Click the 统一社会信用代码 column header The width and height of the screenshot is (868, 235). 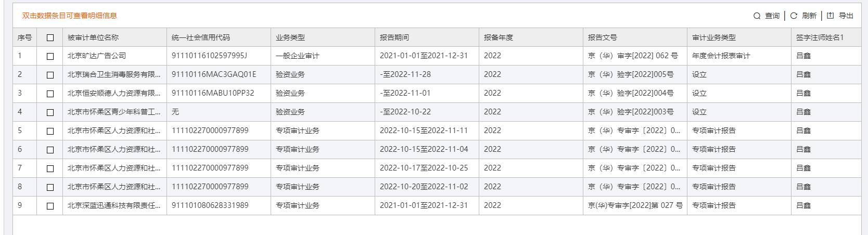point(201,37)
